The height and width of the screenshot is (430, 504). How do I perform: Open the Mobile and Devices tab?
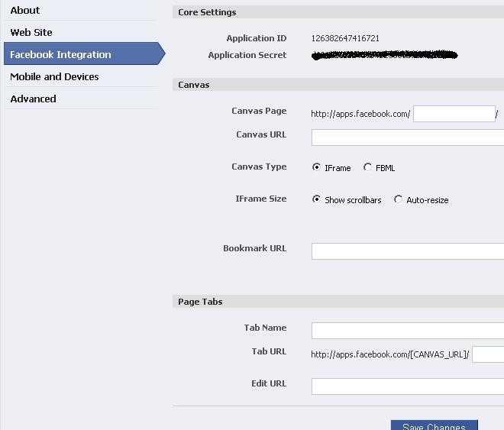(54, 77)
